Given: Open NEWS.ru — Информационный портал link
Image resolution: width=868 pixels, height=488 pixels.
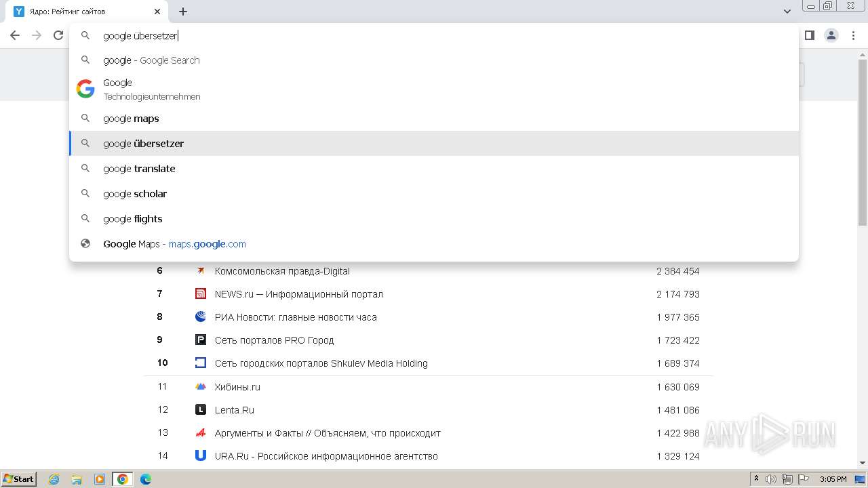Looking at the screenshot, I should point(299,294).
